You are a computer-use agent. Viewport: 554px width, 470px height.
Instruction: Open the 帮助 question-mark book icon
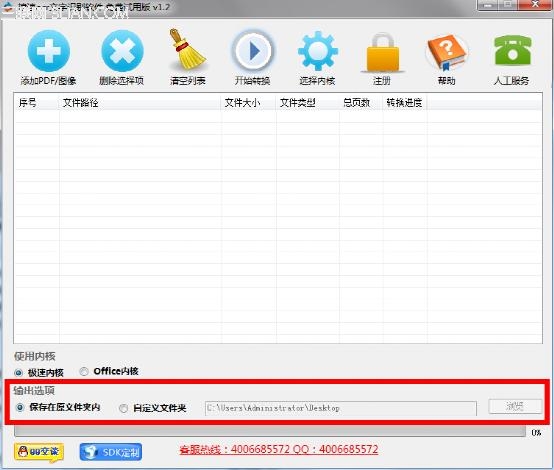pyautogui.click(x=447, y=52)
